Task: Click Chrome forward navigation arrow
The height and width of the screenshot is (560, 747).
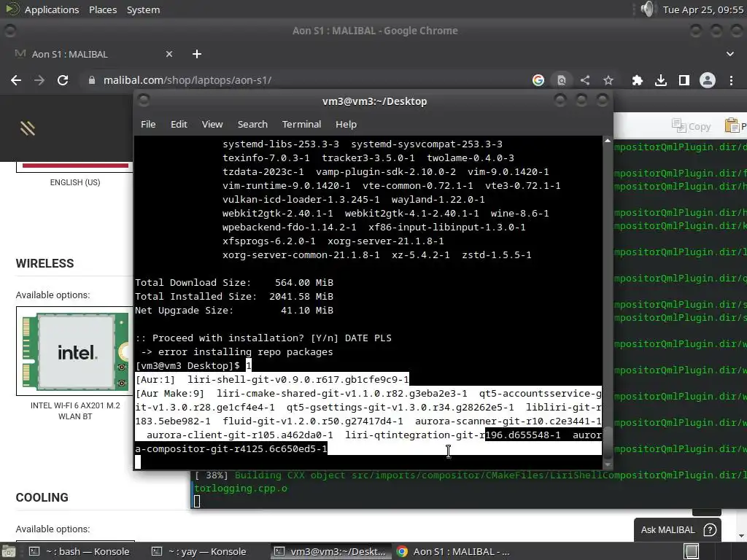Action: point(39,80)
